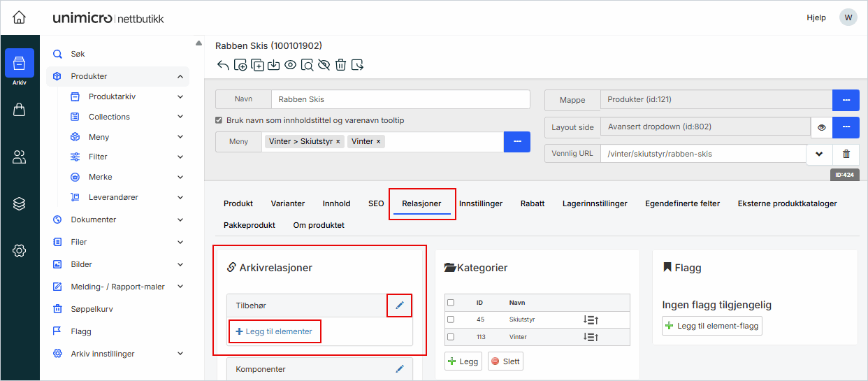Click the sort icon for Skiutstyr category

(x=591, y=319)
